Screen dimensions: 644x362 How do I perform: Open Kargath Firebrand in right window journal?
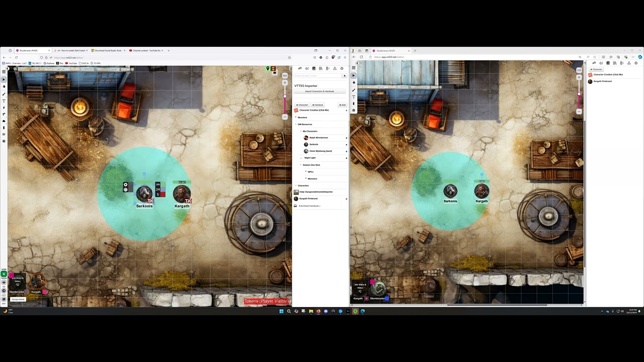point(602,81)
